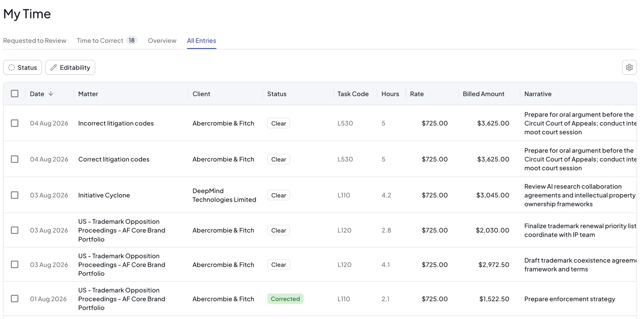Image resolution: width=644 pixels, height=319 pixels.
Task: Check the box for the Correct litigation codes entry
Action: [x=14, y=159]
